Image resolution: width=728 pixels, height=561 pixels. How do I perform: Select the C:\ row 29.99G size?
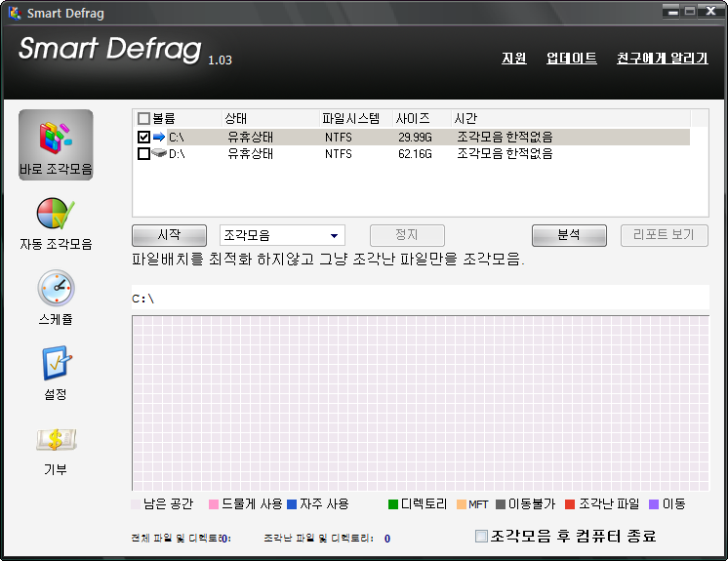[x=415, y=137]
